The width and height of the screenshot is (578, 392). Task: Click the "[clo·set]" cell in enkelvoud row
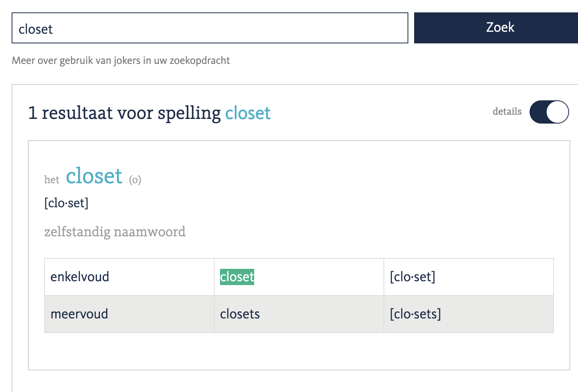pyautogui.click(x=413, y=277)
